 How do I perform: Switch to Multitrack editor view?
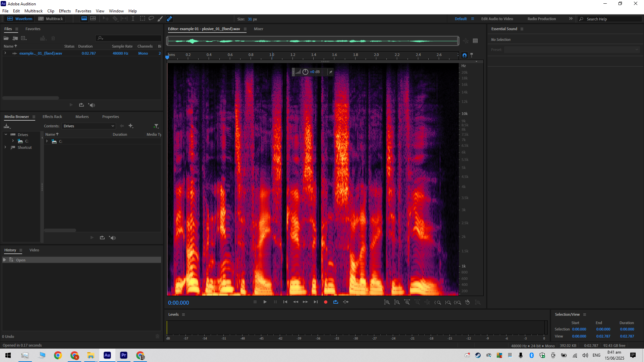click(x=51, y=19)
